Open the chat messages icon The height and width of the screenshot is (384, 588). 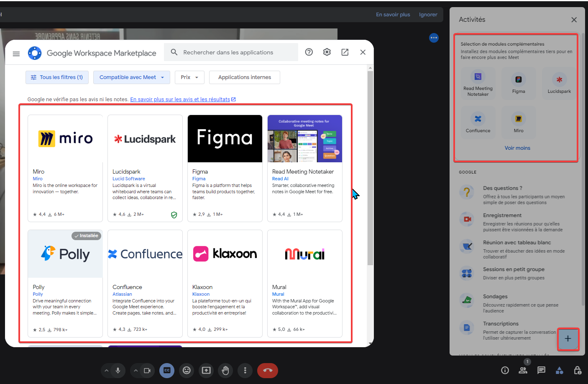(541, 370)
